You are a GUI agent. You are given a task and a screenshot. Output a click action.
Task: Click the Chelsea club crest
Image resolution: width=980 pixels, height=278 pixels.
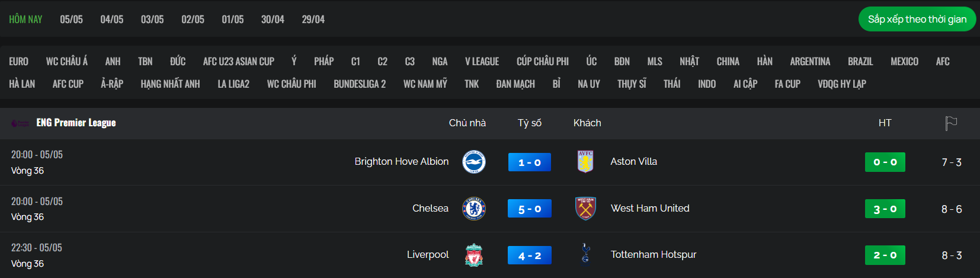pyautogui.click(x=474, y=209)
